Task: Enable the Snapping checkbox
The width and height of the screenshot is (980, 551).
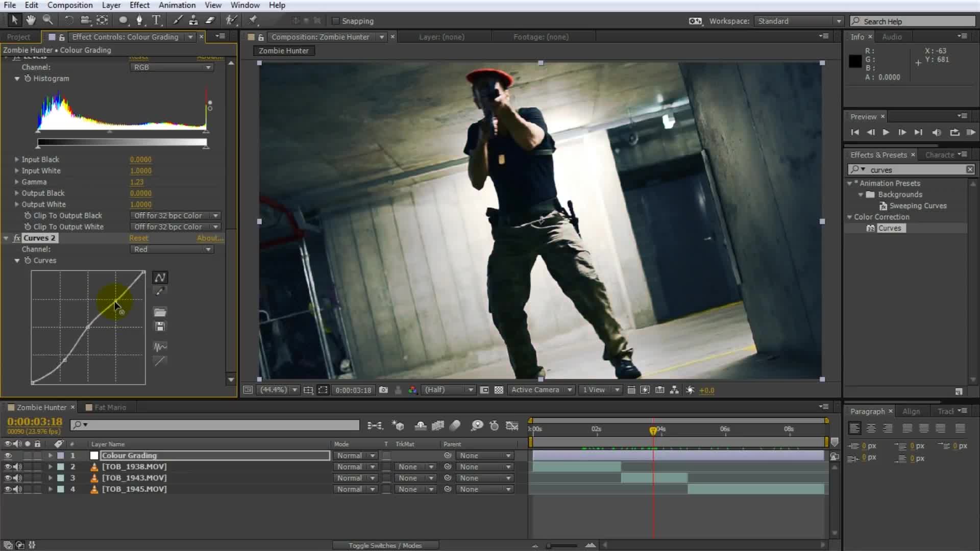Action: 336,21
